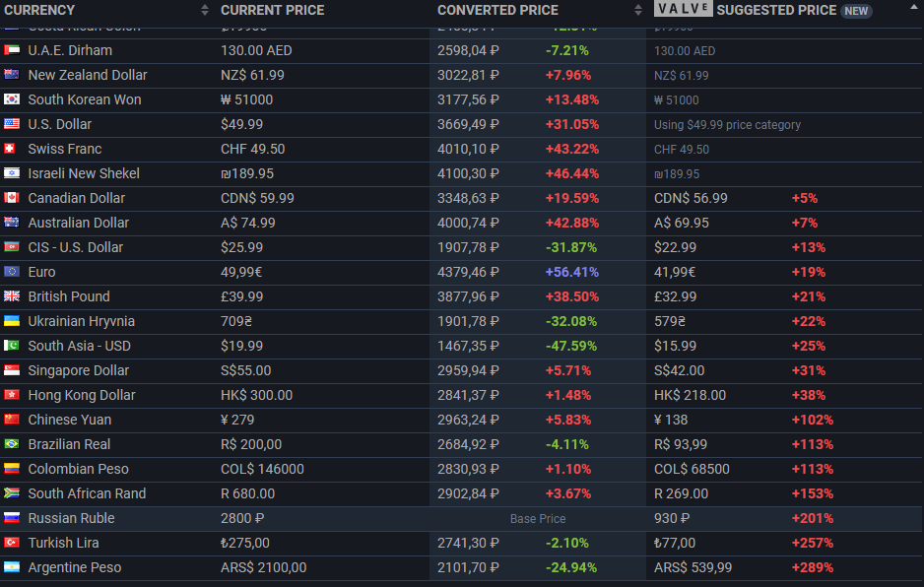
Task: Click the Ukrainian Hryvnia currency name
Action: (82, 321)
